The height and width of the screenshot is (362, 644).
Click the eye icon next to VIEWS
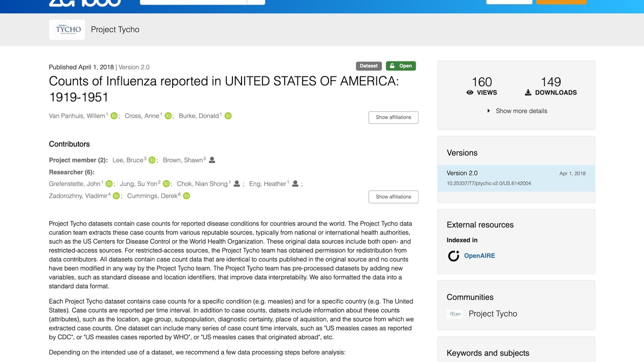pos(470,93)
